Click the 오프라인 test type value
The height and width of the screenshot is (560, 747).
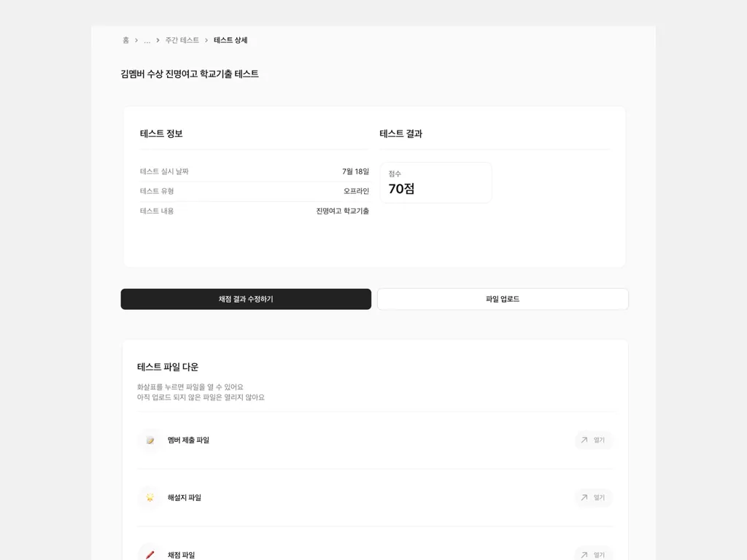point(356,191)
